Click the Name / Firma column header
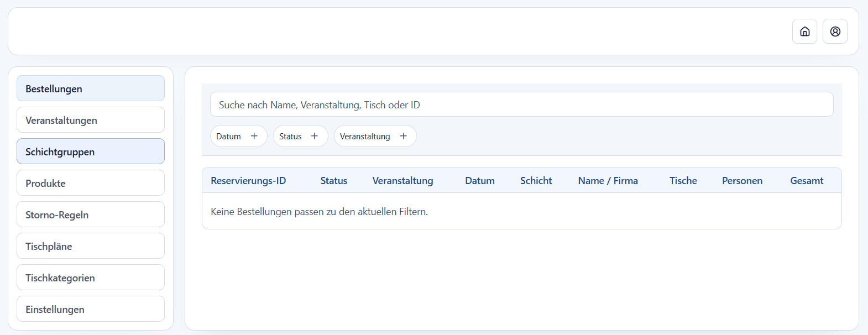Image resolution: width=868 pixels, height=335 pixels. 608,181
